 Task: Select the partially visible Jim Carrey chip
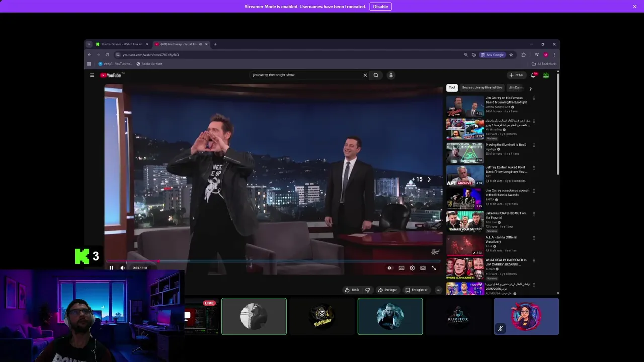pos(516,87)
